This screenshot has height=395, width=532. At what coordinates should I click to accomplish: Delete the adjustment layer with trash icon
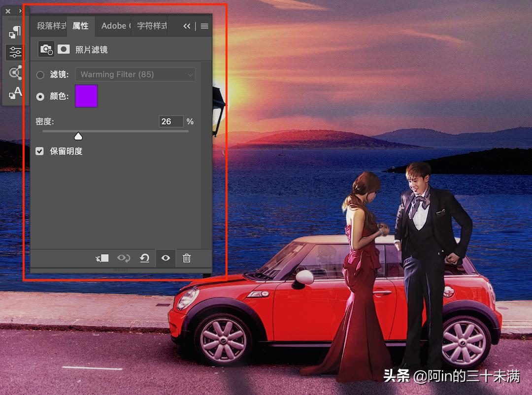[187, 258]
